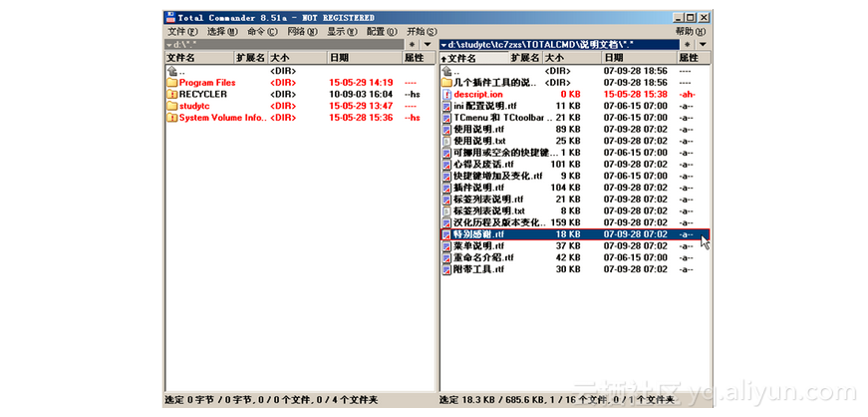Open the right panel directory history dropdown arrow

point(702,44)
